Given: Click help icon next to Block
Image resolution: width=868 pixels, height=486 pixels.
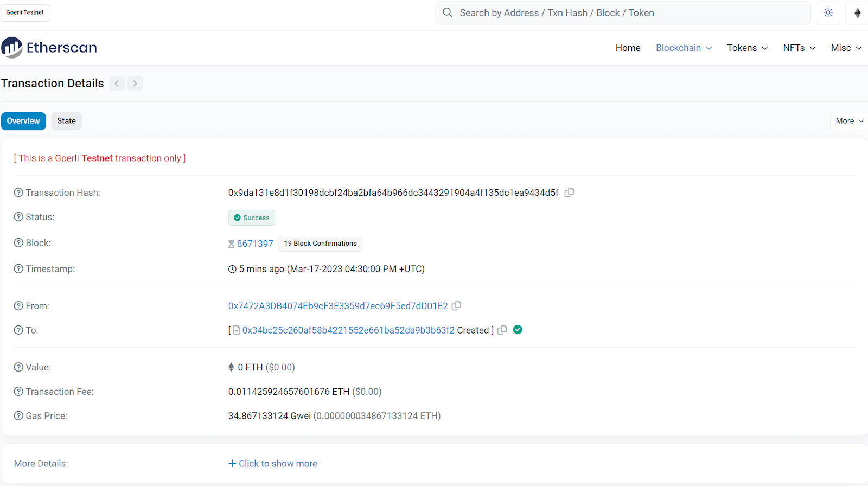Looking at the screenshot, I should click(x=18, y=243).
